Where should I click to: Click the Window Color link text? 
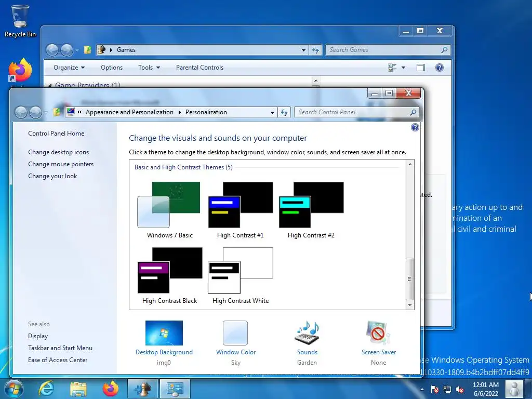pos(236,352)
